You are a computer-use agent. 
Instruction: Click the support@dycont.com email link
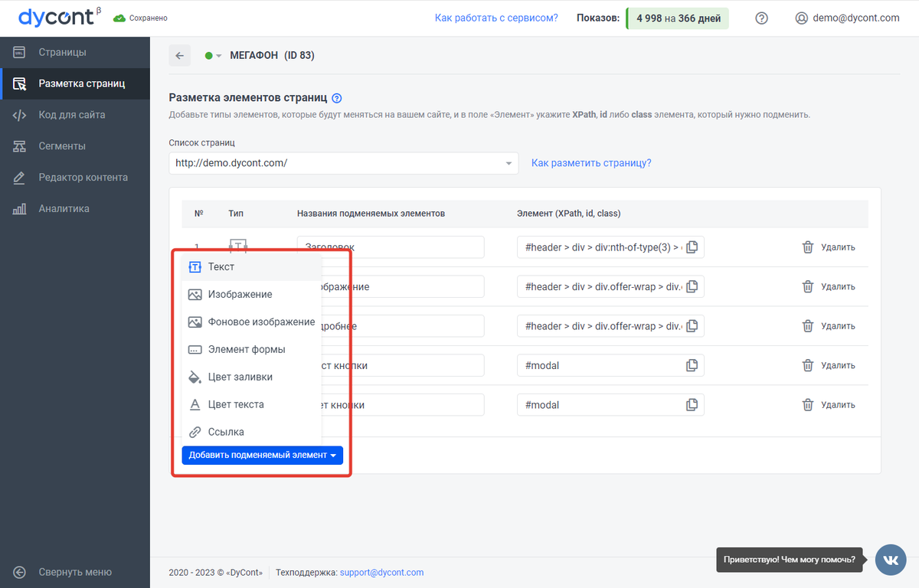coord(381,572)
